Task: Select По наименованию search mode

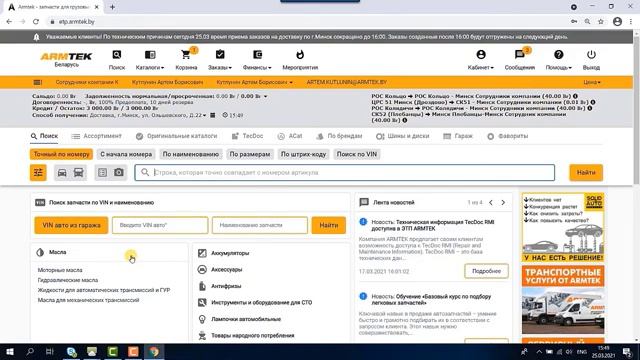Action: pyautogui.click(x=191, y=154)
